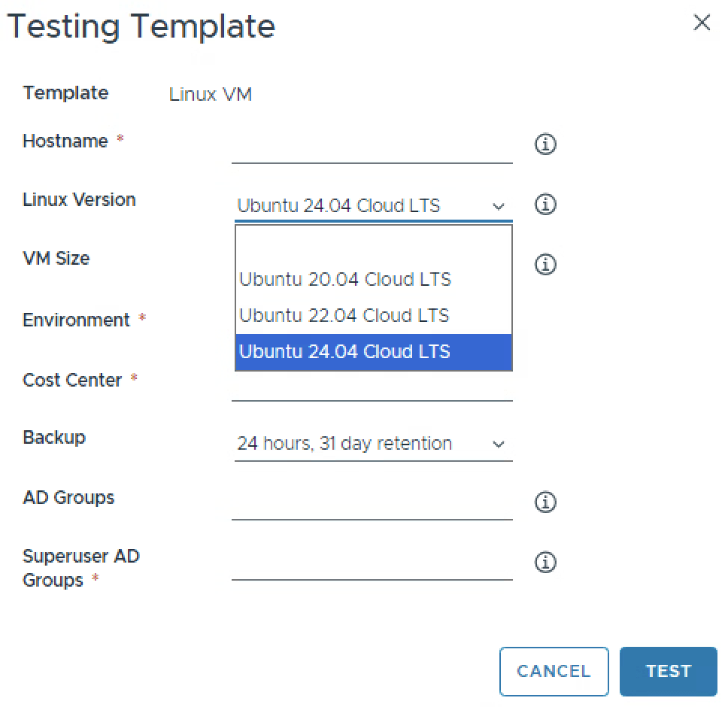Select the blank option in version list
The width and height of the screenshot is (728, 707).
click(x=373, y=246)
